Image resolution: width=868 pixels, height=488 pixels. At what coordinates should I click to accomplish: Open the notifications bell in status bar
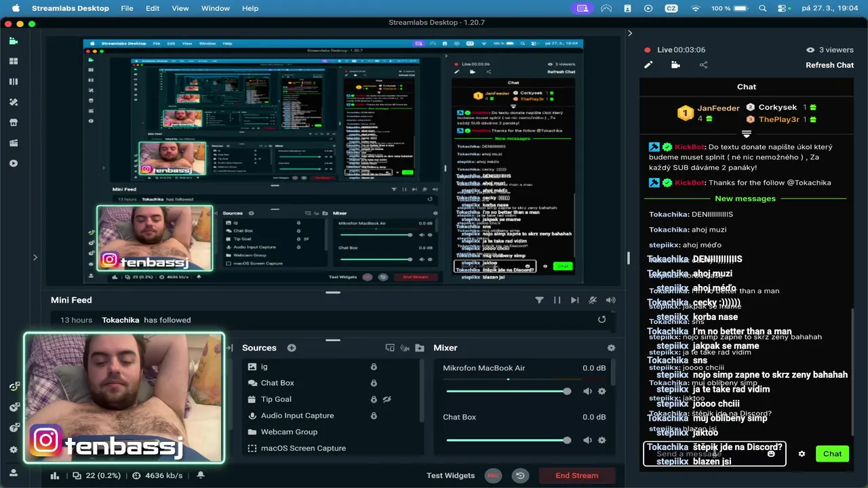(201, 476)
